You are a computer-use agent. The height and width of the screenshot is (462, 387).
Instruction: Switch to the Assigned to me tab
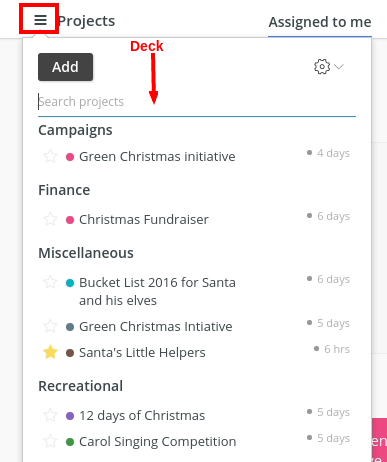320,22
